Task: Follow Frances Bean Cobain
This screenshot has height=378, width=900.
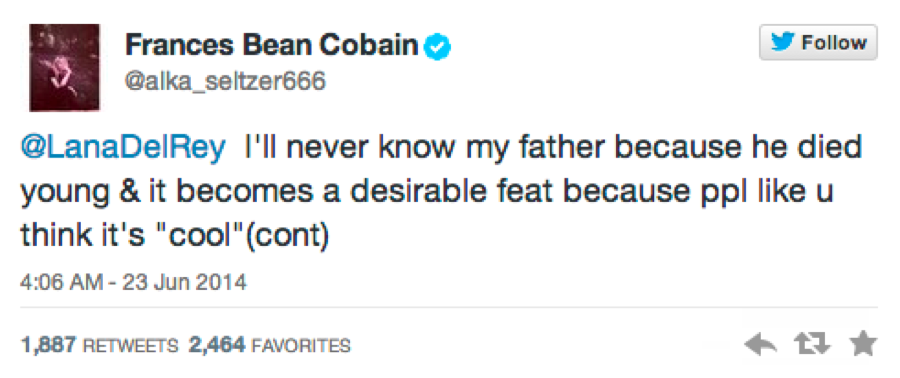Action: tap(818, 42)
